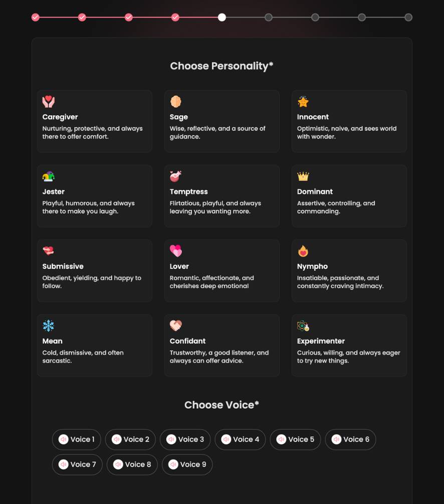Image resolution: width=444 pixels, height=504 pixels.
Task: Click the active fifth step circle
Action: tap(222, 17)
